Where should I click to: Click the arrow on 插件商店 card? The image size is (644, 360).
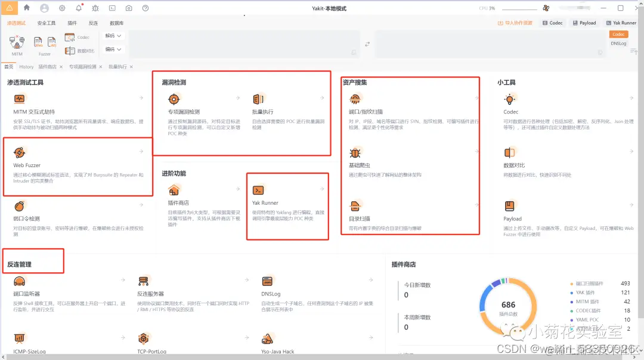tap(238, 189)
